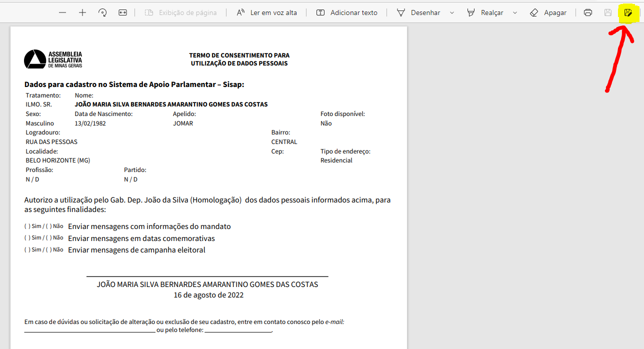
Task: Click the highlighted Save As icon
Action: pos(628,12)
